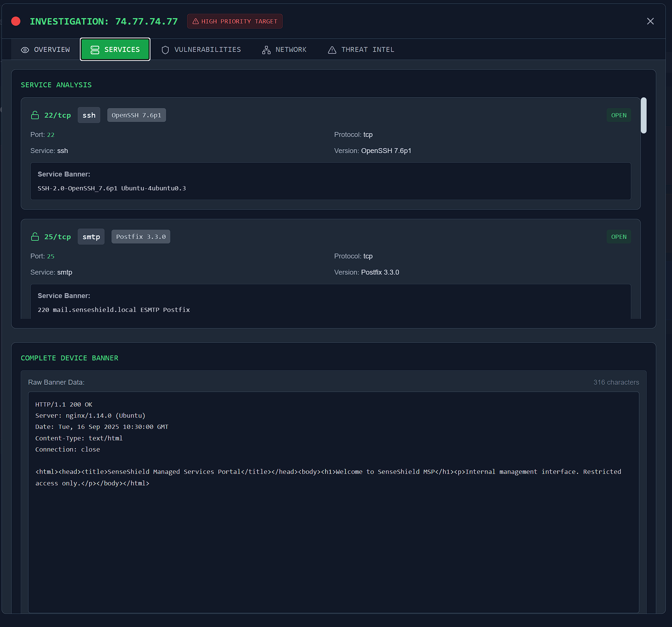Toggle the HIGH PRIORITY TARGET badge
Screen dimensions: 672x627
pos(235,21)
